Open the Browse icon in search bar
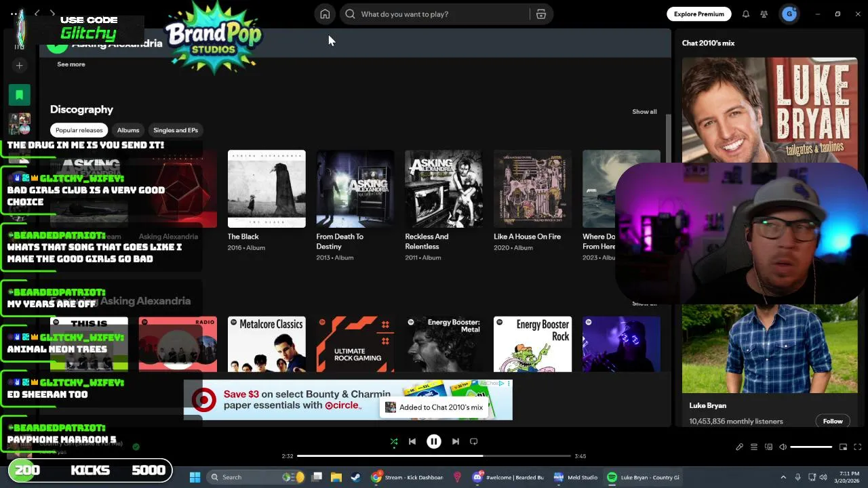The image size is (868, 488). pos(541,14)
